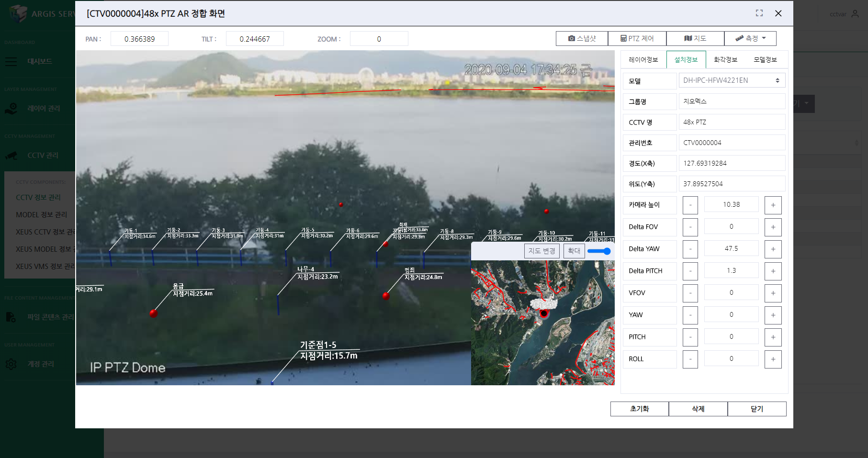
Task: Open the 지도 map view button
Action: tap(695, 38)
